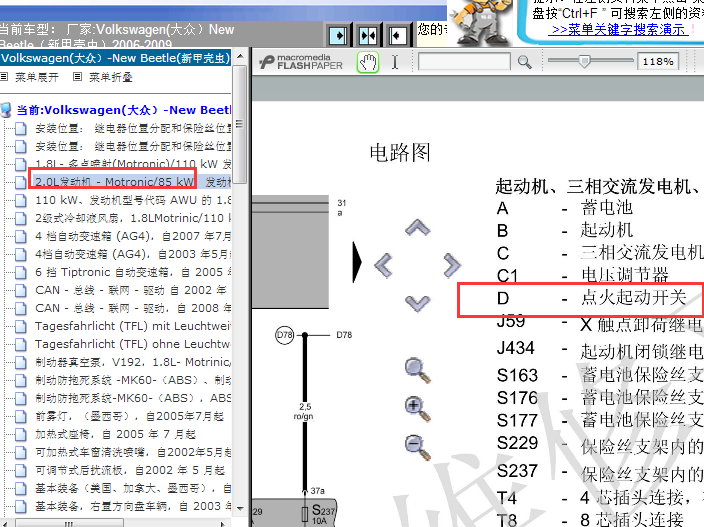The width and height of the screenshot is (704, 527).
Task: Click the 118% zoom percentage box
Action: coord(658,61)
